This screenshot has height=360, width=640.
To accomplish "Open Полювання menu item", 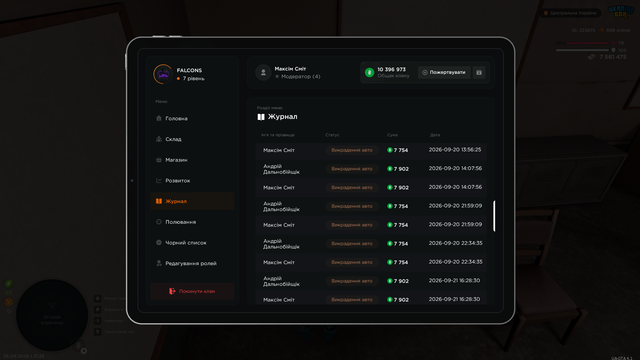I will click(x=192, y=222).
